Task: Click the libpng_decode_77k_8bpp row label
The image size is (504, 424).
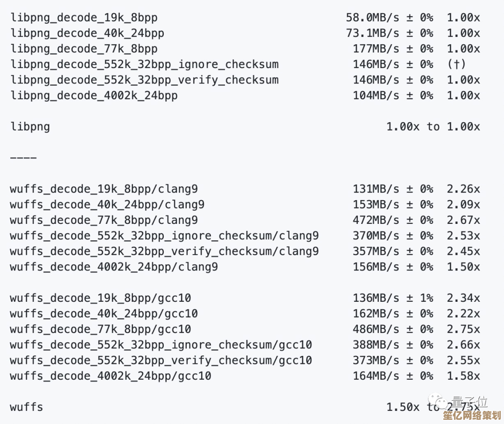Action: pos(84,49)
